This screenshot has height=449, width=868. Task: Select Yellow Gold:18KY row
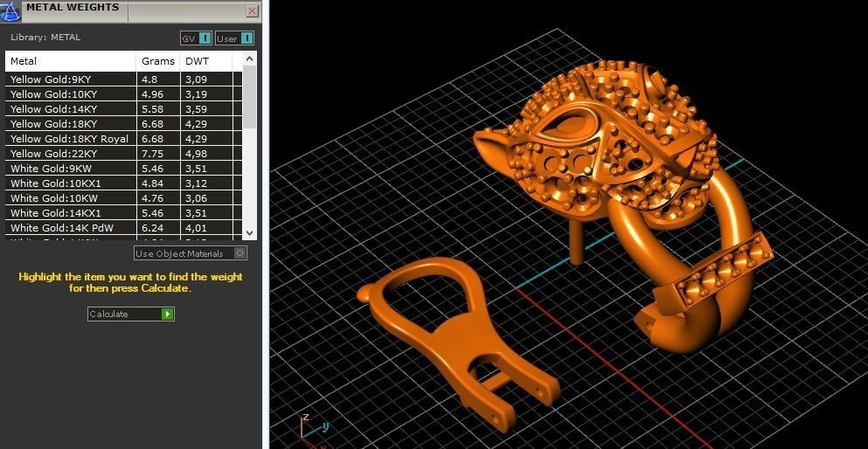pos(124,124)
